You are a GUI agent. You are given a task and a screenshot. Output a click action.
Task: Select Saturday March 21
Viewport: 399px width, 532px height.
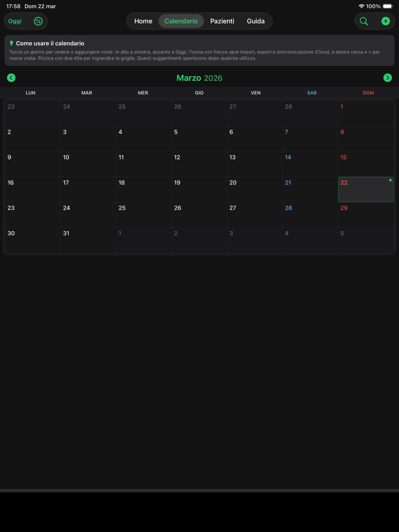coord(310,189)
